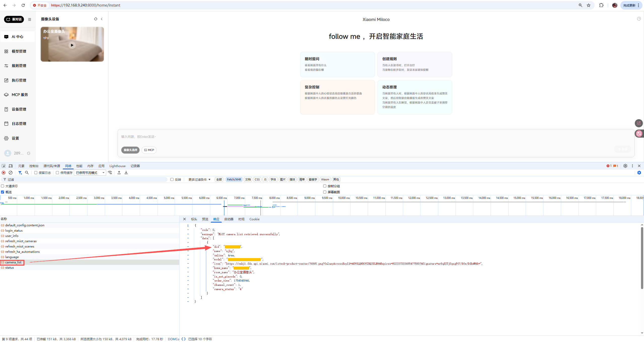The height and width of the screenshot is (342, 644).
Task: Open DevTools settings gear icon
Action: coord(625,166)
